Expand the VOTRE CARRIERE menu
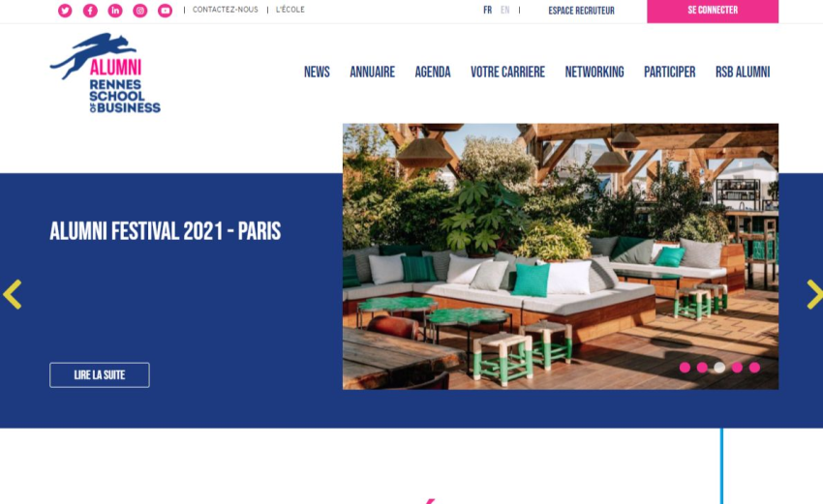This screenshot has height=504, width=823. click(507, 72)
